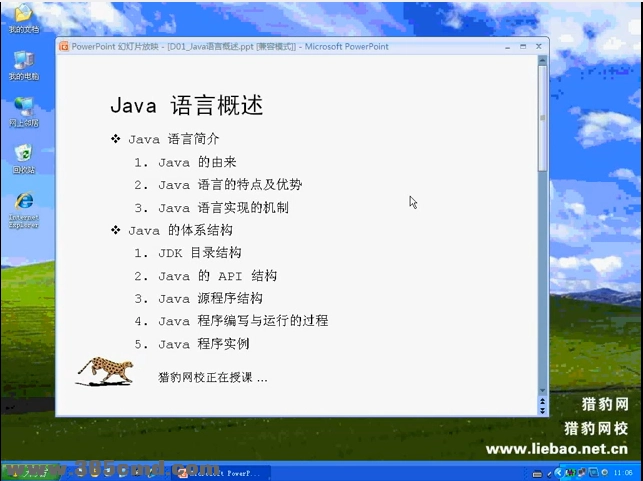Select the 我的电脑 desktop icon
The image size is (643, 481).
point(24,66)
